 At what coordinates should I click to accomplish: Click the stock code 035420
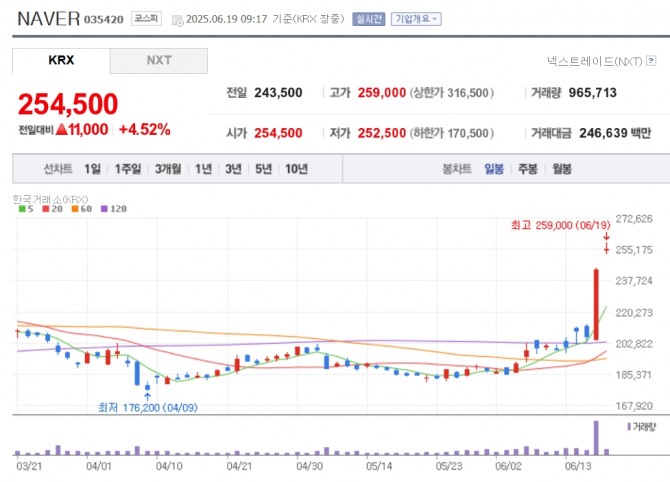coord(104,20)
